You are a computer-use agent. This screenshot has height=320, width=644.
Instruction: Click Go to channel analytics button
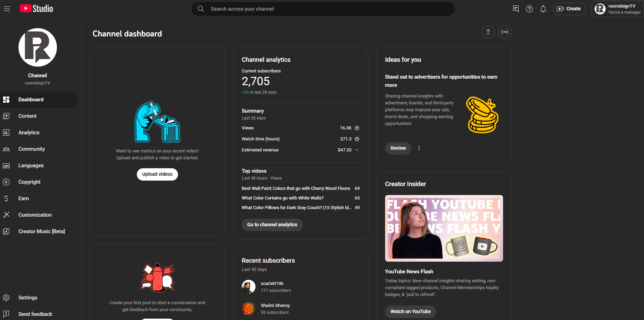tap(272, 225)
